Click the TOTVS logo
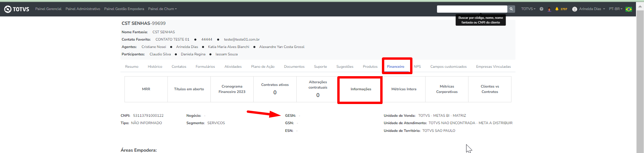Screen dimensions: 644x153 17,9
